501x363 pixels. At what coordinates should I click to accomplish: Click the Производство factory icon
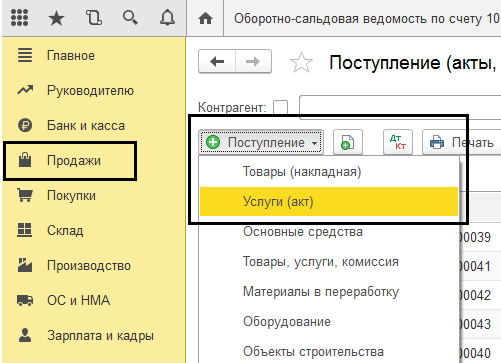coord(25,265)
